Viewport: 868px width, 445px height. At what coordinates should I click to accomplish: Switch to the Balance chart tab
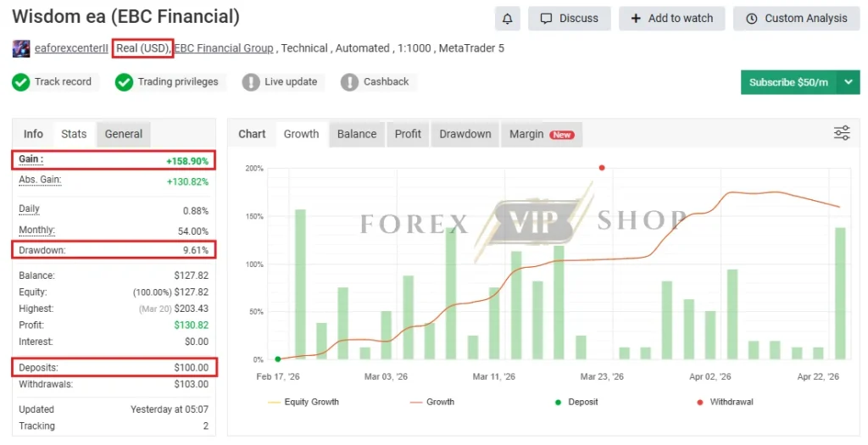tap(357, 134)
